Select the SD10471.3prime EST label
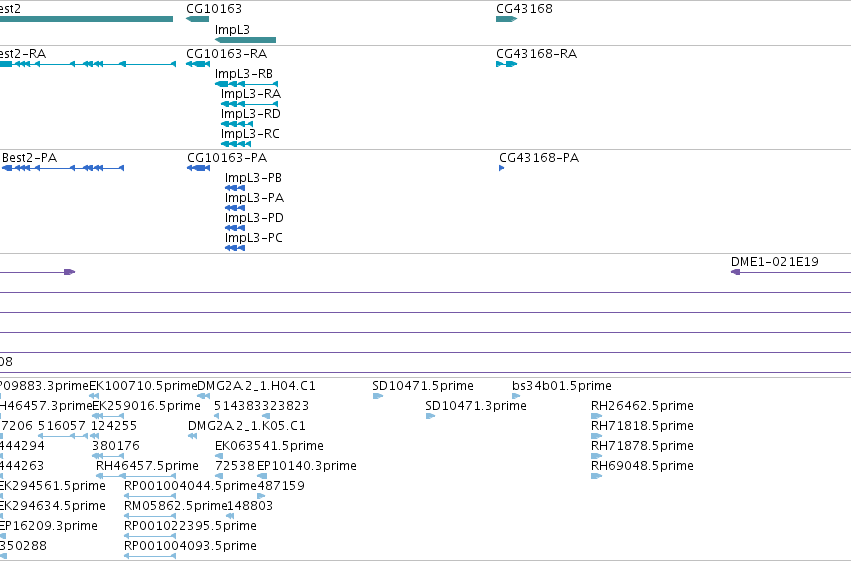 point(476,406)
